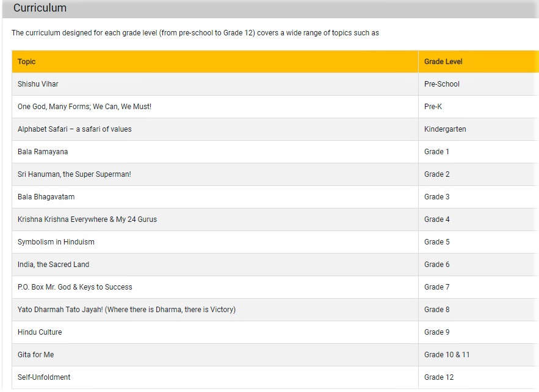Select India, the Sacred Land entry

point(53,265)
